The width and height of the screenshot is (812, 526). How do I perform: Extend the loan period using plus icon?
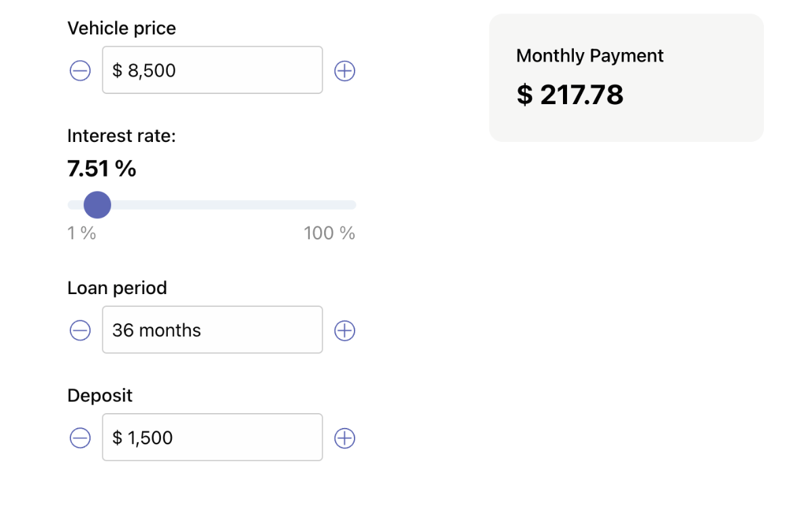coord(345,330)
